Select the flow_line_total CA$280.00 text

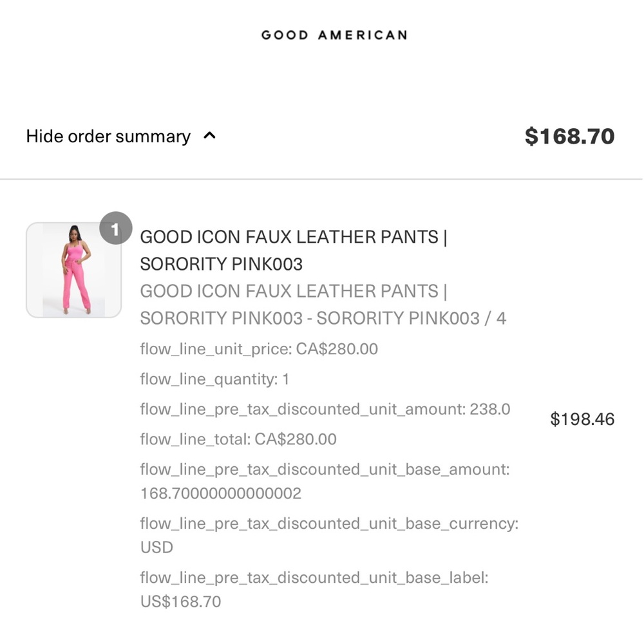click(237, 439)
